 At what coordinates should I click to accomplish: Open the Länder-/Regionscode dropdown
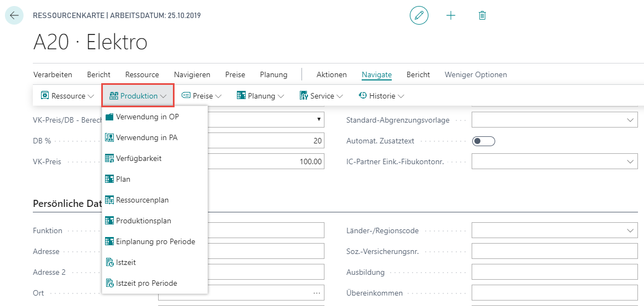pos(630,230)
